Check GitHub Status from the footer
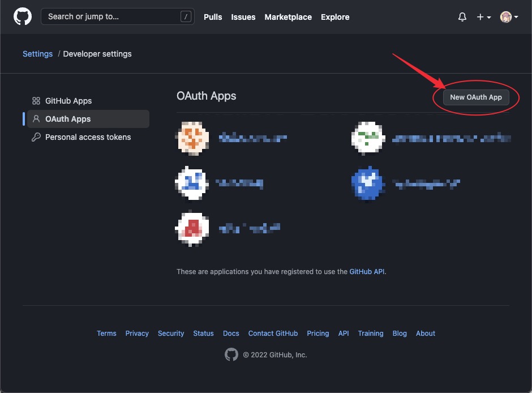This screenshot has width=532, height=393. tap(203, 334)
